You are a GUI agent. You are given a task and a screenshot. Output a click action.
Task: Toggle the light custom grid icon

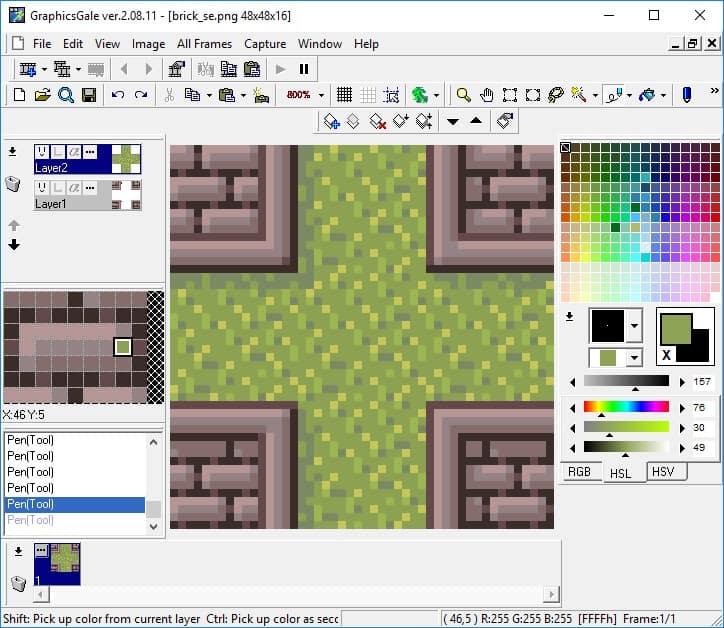(368, 95)
